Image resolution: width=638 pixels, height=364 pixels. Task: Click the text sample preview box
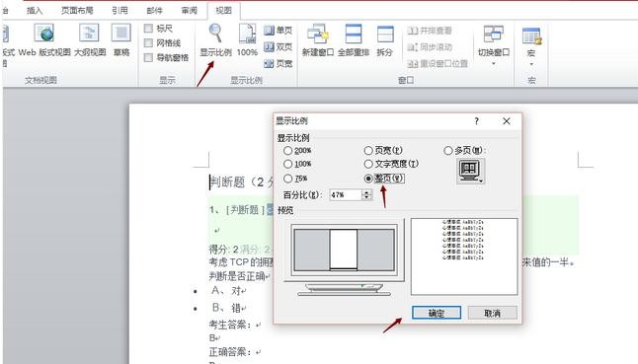pos(464,256)
